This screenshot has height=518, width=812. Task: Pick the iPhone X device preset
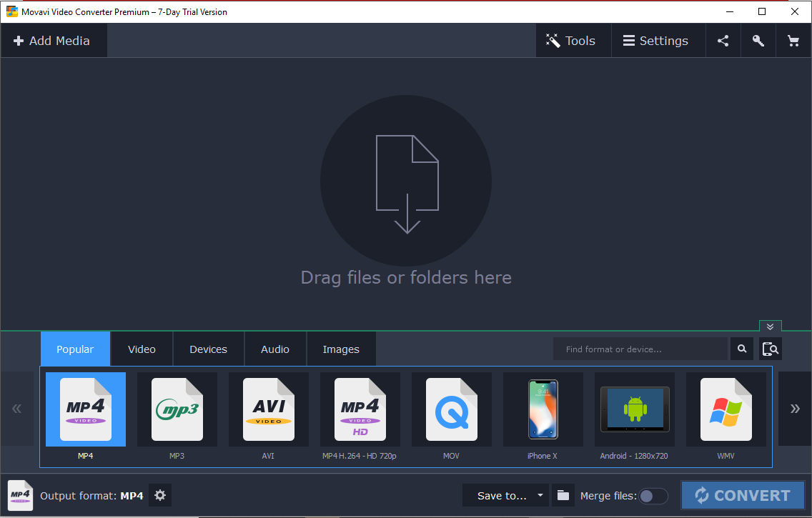(x=543, y=409)
